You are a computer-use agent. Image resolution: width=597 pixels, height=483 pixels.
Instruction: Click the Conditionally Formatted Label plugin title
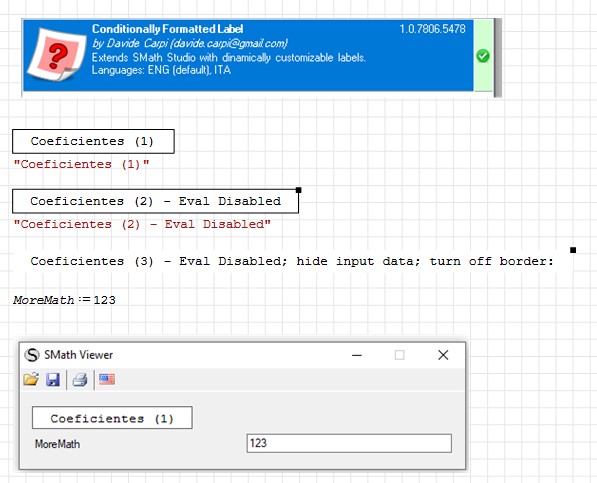pos(168,29)
